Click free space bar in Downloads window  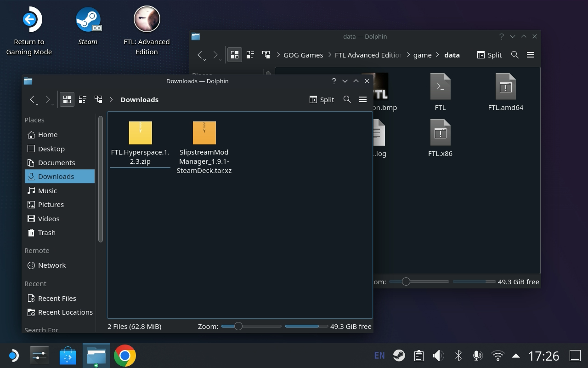pyautogui.click(x=306, y=326)
